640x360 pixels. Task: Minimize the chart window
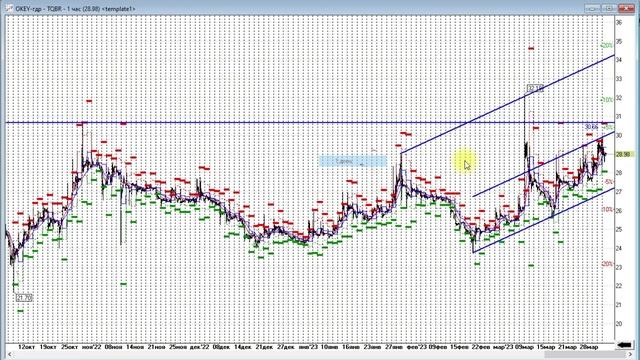pos(592,8)
